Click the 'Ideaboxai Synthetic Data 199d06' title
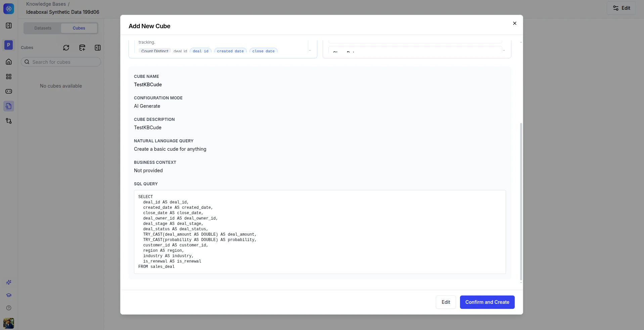The width and height of the screenshot is (644, 330). coord(63,12)
